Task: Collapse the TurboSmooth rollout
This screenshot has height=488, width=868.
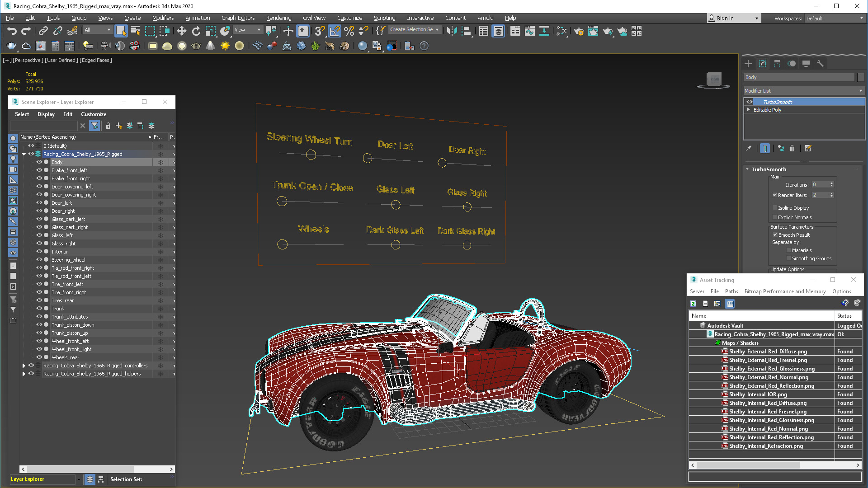Action: [x=747, y=169]
